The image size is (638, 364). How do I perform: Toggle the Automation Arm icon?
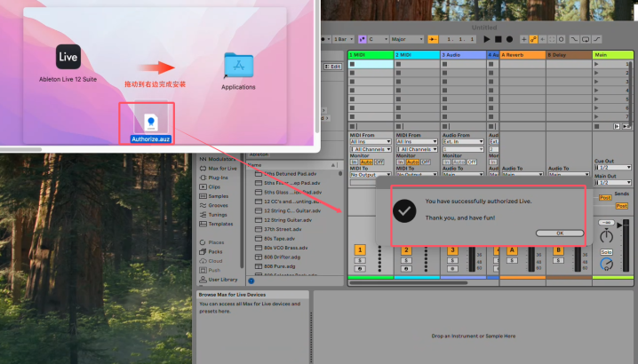[x=533, y=39]
